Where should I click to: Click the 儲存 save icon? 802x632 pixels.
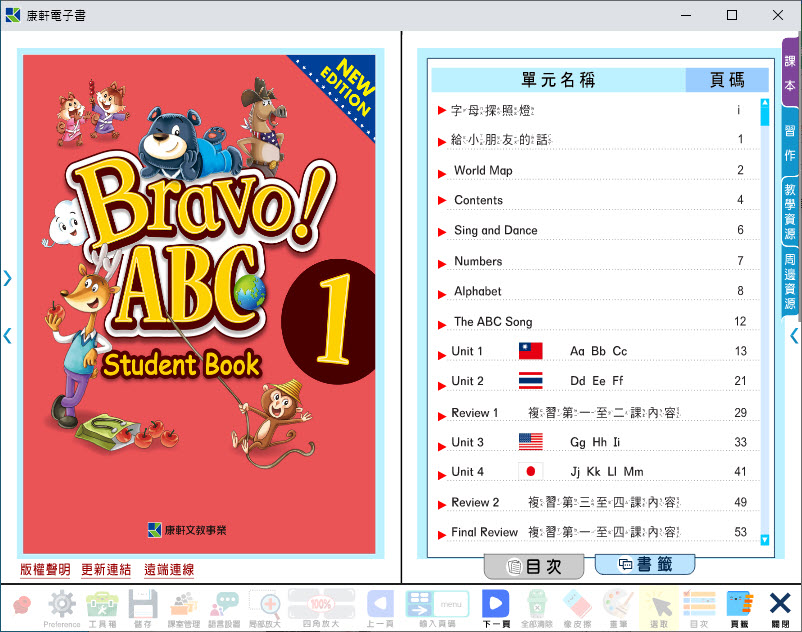pos(143,606)
